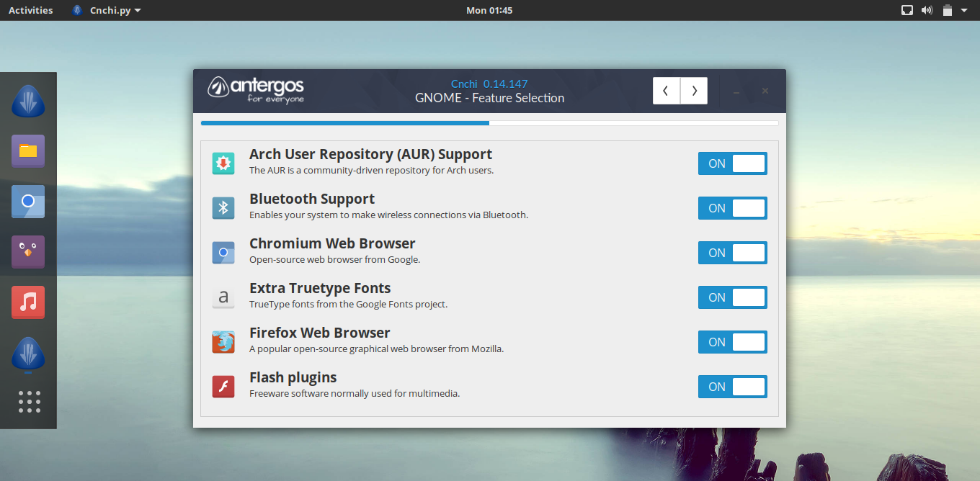This screenshot has height=481, width=980.
Task: Expand the system status menu arrow
Action: pos(963,10)
